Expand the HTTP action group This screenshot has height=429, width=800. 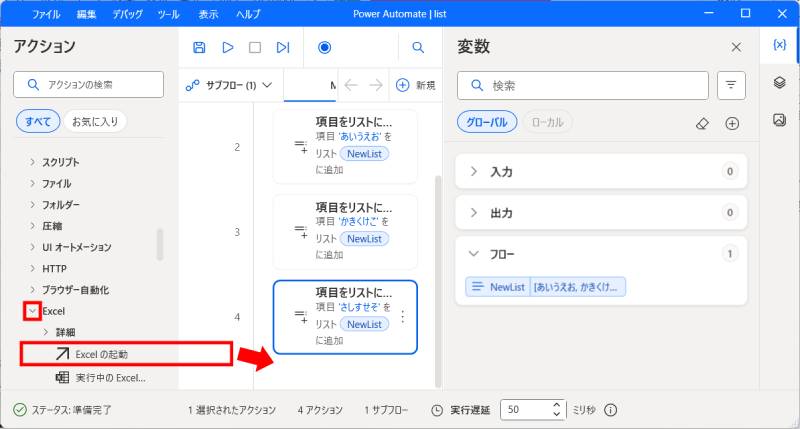(33, 268)
